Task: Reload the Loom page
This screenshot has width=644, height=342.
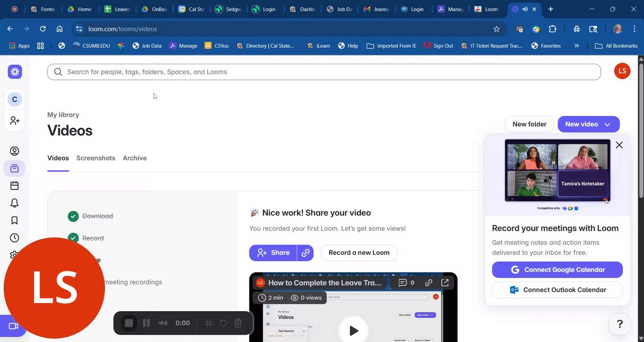Action: pos(43,29)
